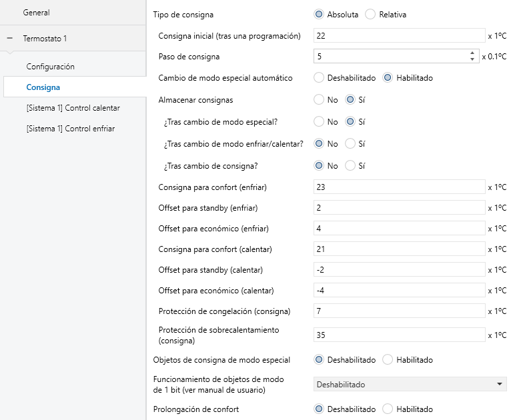
Task: Click the Offset para standby (enfriar) field
Action: [x=400, y=207]
